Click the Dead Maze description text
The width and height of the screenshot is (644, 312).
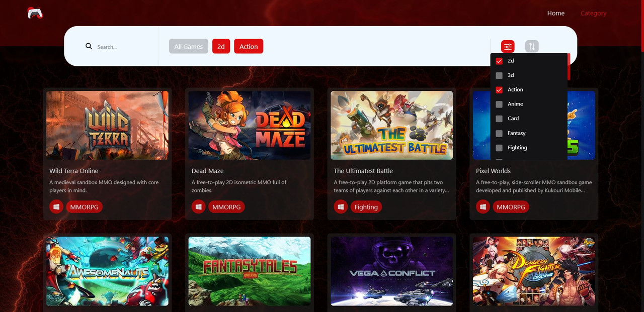[x=239, y=186]
